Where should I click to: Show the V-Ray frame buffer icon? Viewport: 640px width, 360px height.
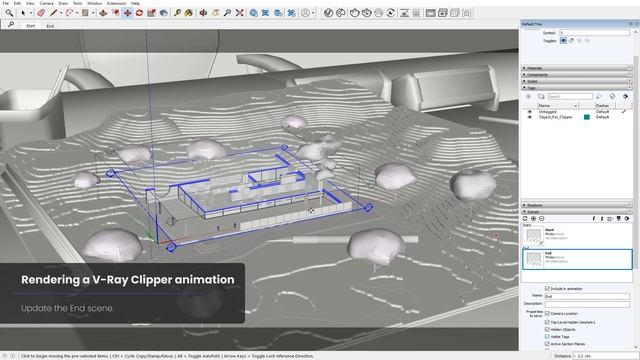pyautogui.click(x=430, y=13)
